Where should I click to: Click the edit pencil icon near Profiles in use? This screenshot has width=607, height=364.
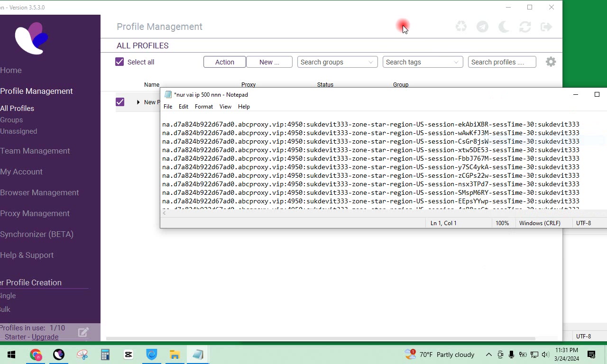click(83, 332)
